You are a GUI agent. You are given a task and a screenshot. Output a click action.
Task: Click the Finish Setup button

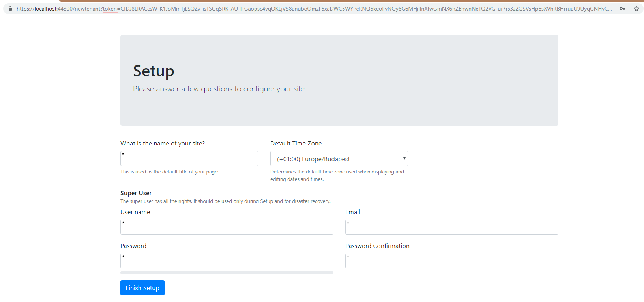(x=142, y=288)
